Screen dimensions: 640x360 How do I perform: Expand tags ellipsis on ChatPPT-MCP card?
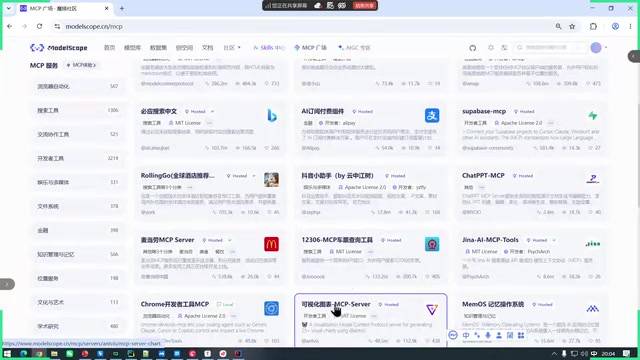482,187
